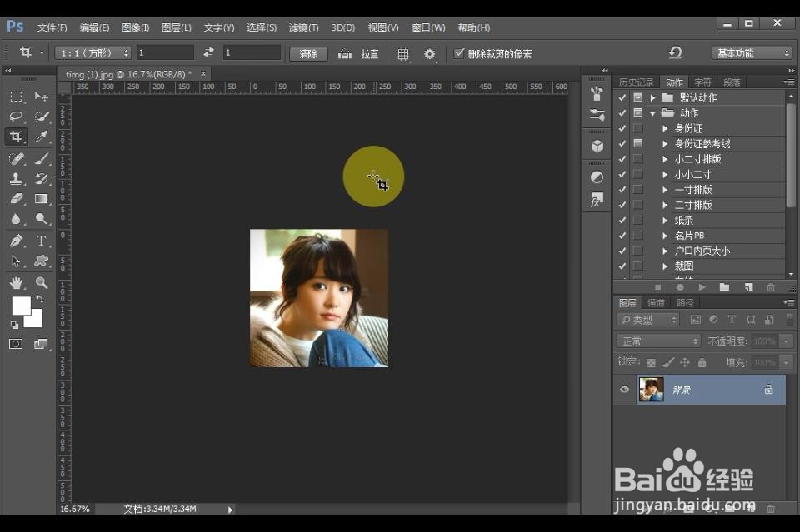Expand the 默认动作 action set
This screenshot has height=532, width=800.
point(652,97)
